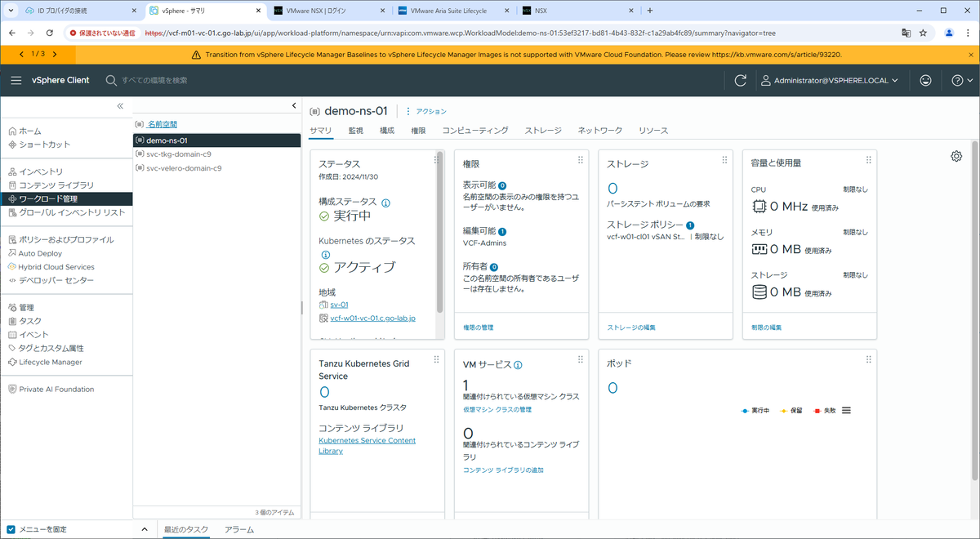Switch to the アラーム bottom tab
The image size is (980, 539).
point(239,529)
